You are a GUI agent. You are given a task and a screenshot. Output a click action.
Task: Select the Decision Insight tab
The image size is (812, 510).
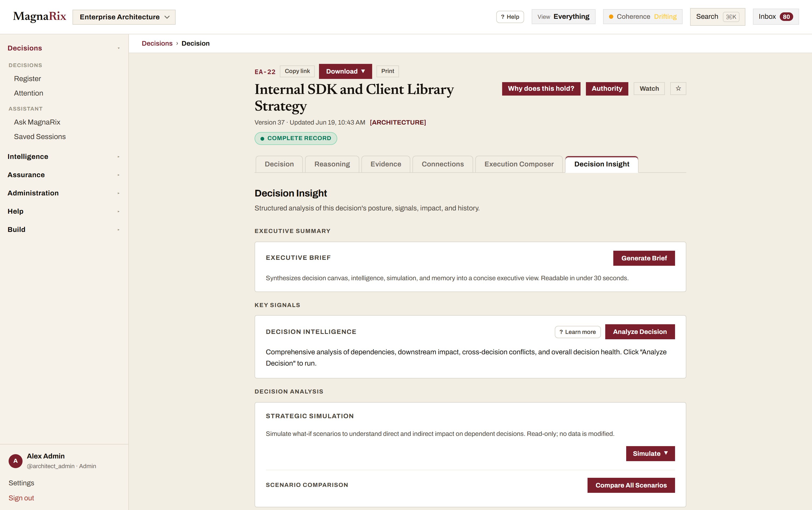[601, 164]
